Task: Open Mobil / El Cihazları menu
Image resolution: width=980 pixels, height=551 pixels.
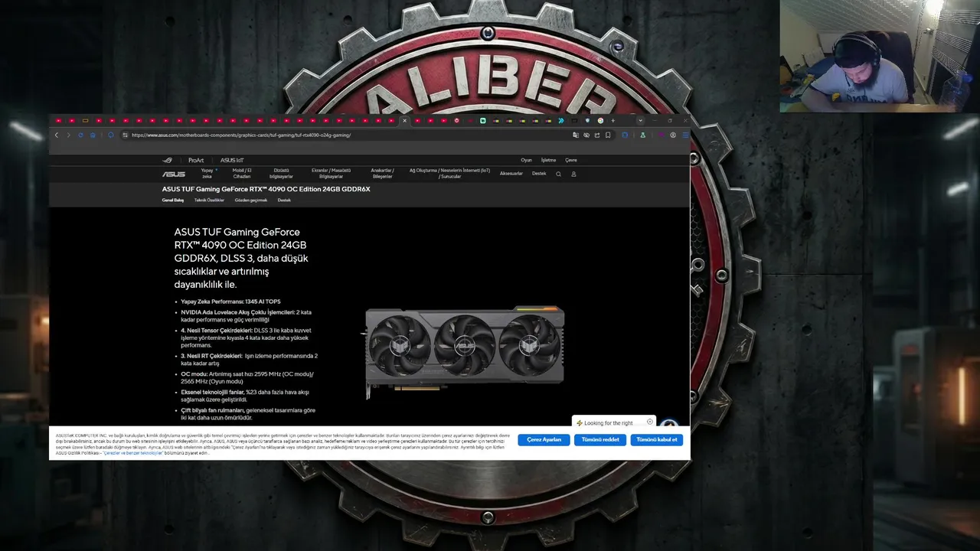Action: pos(242,173)
